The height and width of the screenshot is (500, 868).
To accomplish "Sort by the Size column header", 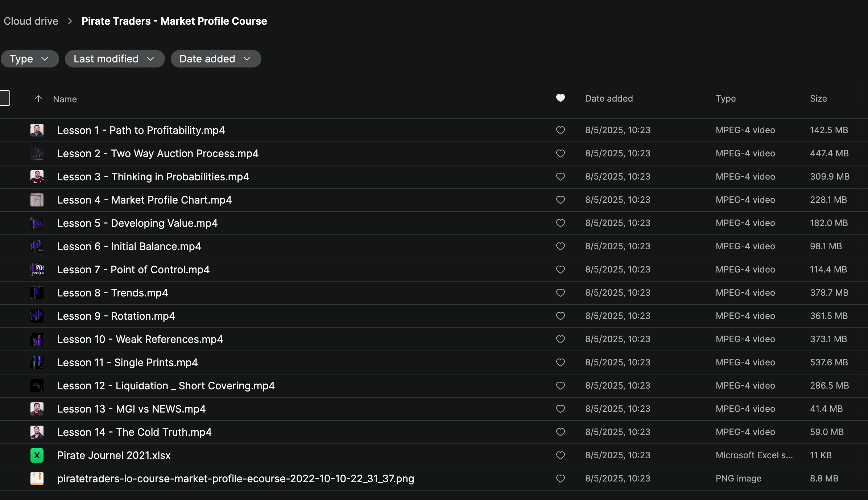I will click(x=818, y=99).
